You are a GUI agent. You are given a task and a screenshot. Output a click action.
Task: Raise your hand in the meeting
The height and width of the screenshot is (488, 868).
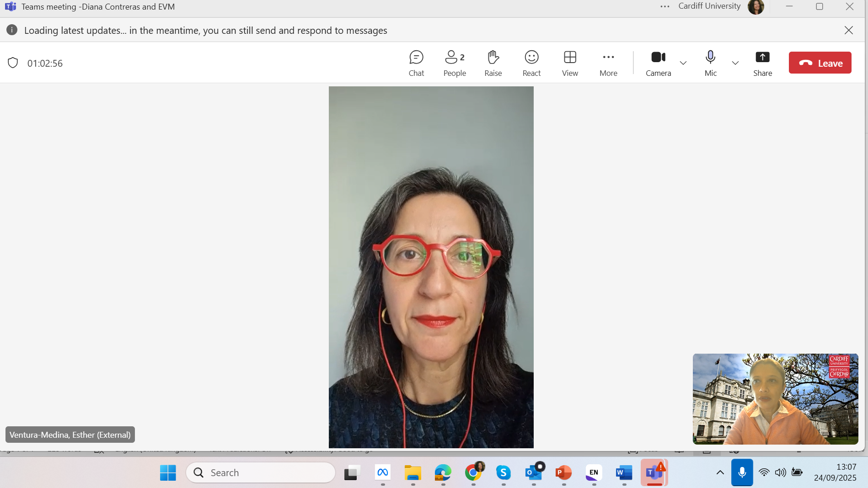click(493, 63)
